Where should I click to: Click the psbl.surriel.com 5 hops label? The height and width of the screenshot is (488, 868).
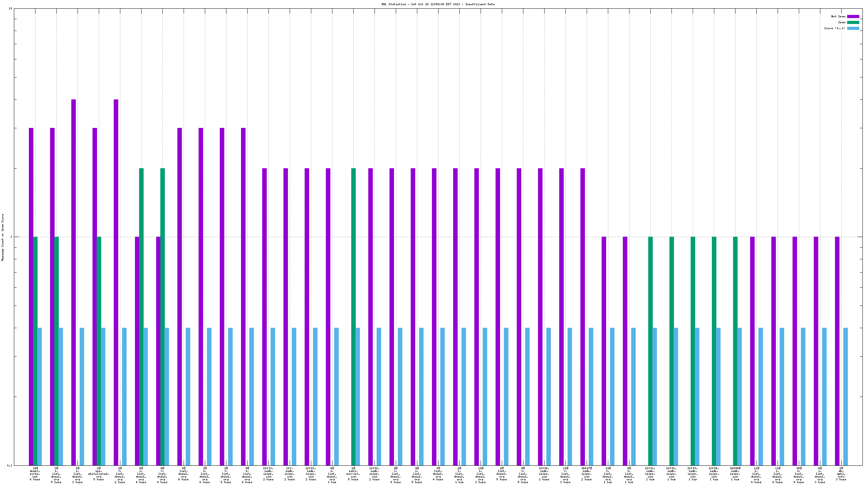pyautogui.click(x=353, y=474)
